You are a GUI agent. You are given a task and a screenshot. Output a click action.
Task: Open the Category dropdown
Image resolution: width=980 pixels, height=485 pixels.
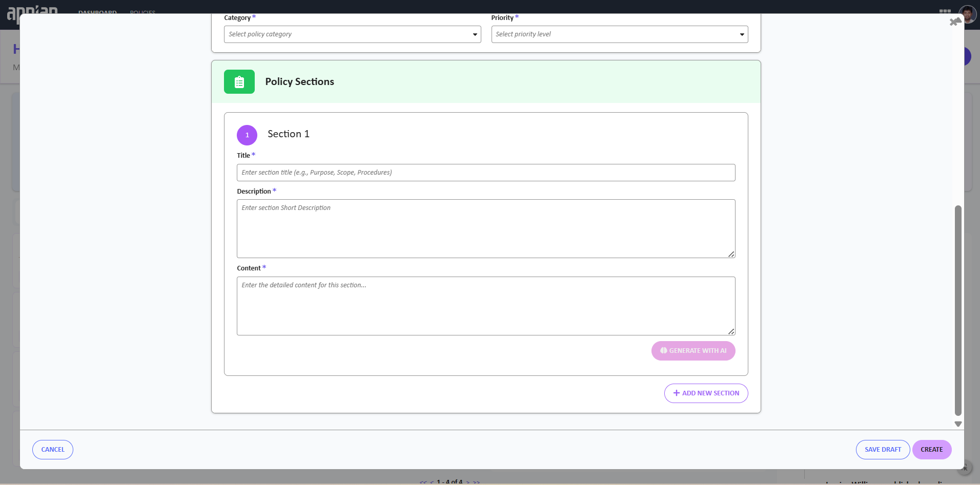click(x=352, y=34)
